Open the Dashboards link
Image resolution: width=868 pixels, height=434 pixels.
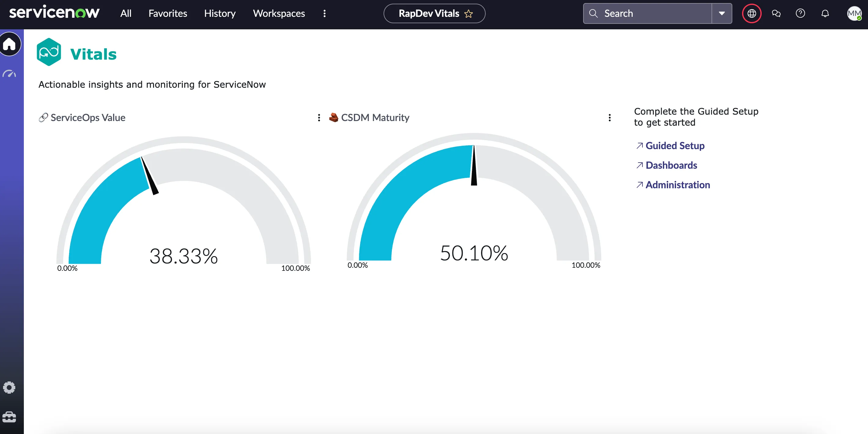click(x=671, y=165)
